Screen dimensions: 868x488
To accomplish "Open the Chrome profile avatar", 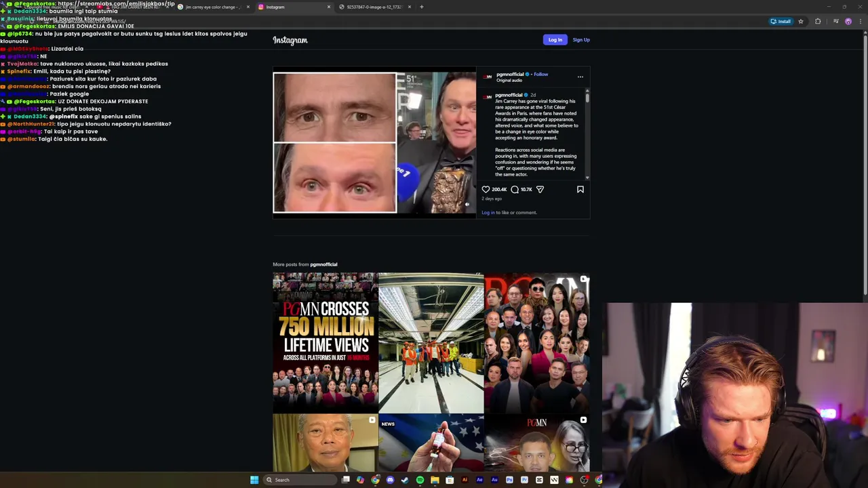I will pos(848,21).
